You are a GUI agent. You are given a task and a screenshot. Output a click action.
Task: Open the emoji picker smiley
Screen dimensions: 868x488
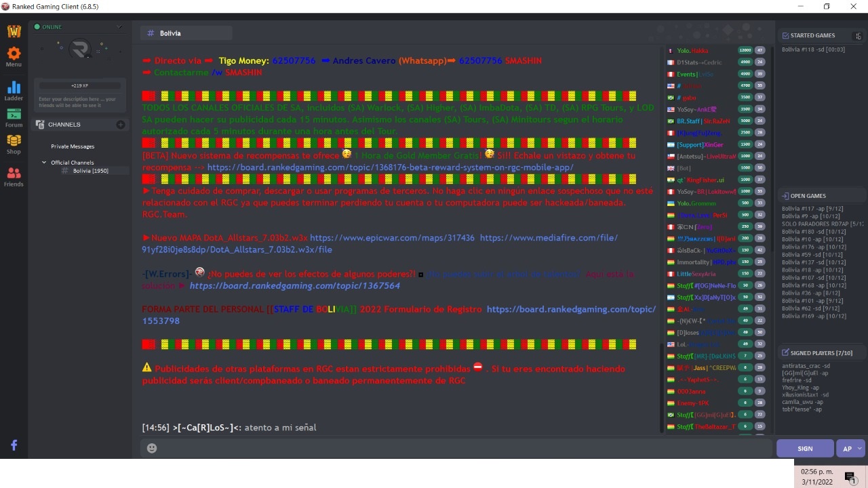pos(152,448)
